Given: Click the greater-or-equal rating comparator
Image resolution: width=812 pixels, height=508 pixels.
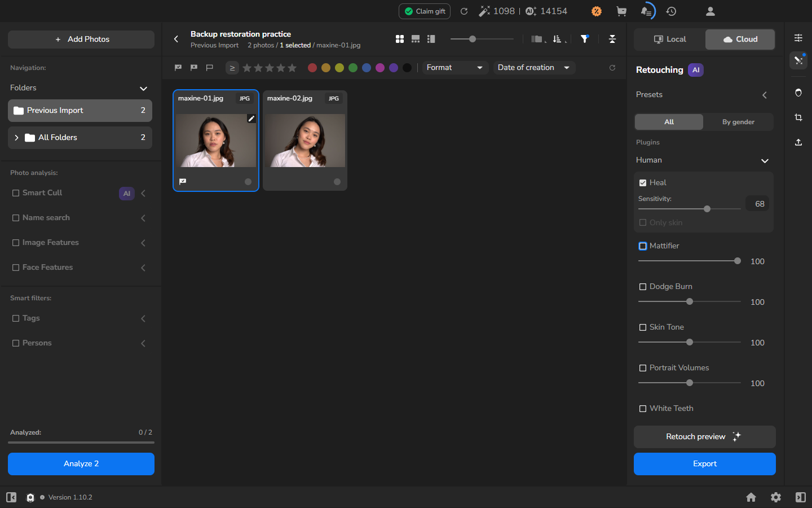Looking at the screenshot, I should point(232,68).
